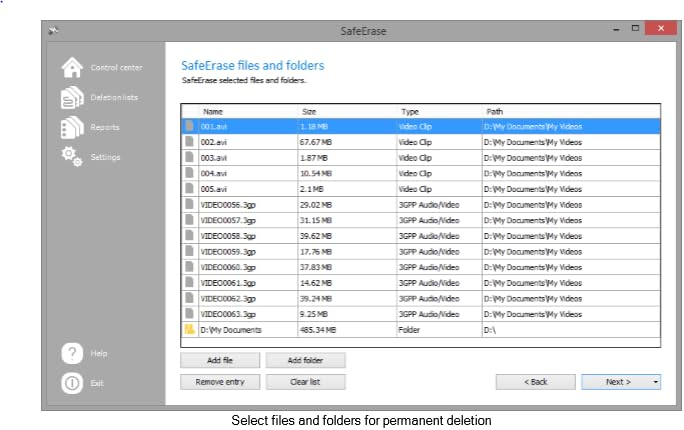Select the VIDEO0063.3gp file name
This screenshot has width=684, height=430.
[228, 314]
